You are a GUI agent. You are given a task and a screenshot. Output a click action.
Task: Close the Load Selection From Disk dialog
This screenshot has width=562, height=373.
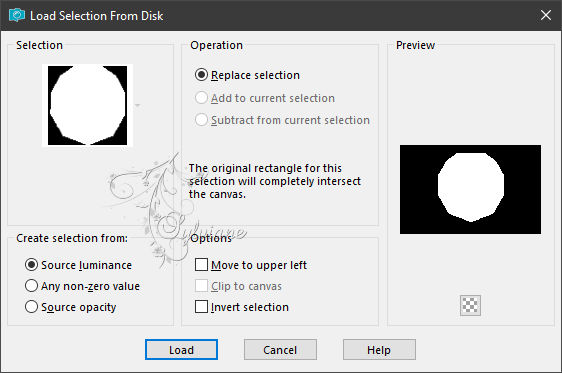click(546, 15)
